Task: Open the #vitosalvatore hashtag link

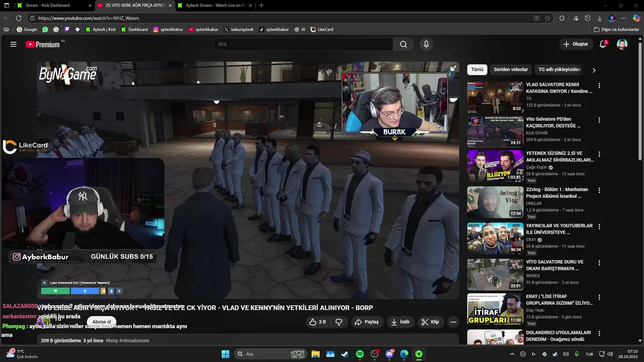Action: pos(134,340)
